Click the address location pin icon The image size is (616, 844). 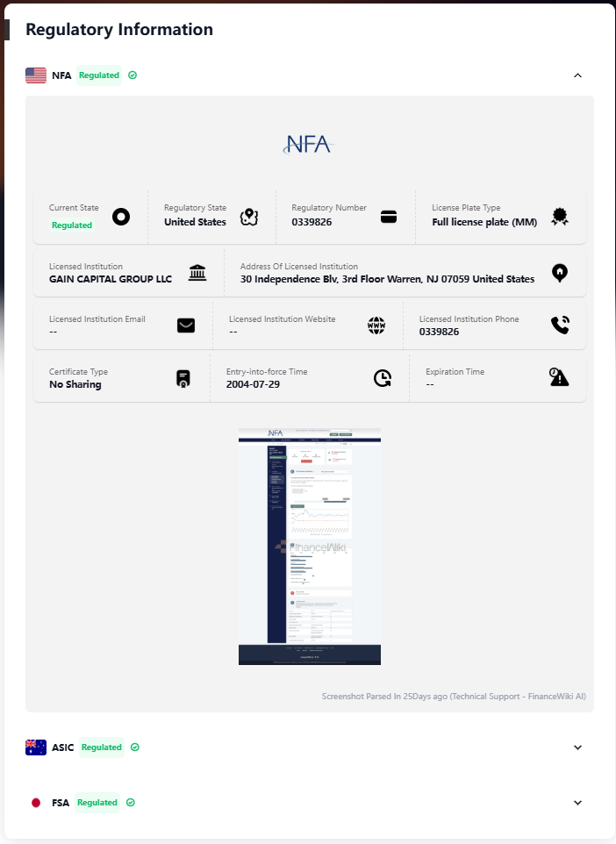click(560, 273)
